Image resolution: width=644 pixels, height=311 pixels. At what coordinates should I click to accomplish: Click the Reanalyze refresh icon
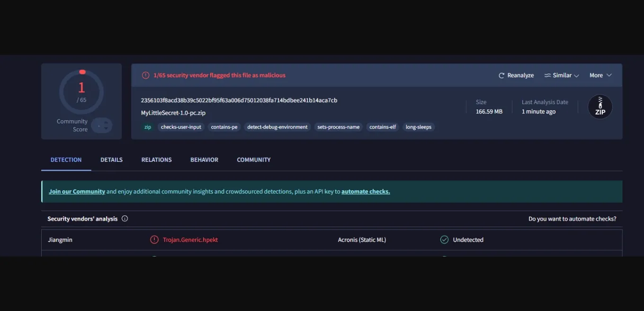[501, 76]
